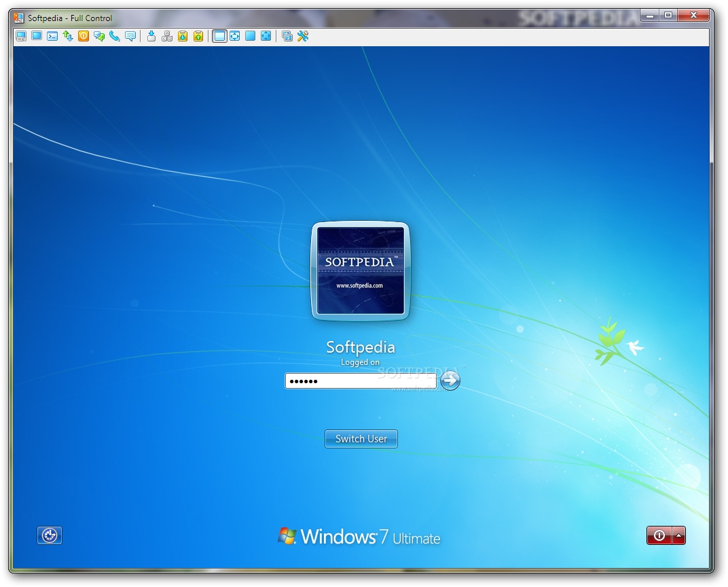Open Telnet connection from toolbar

click(x=52, y=36)
